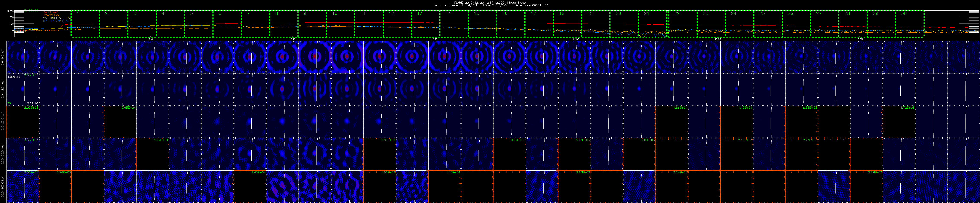The width and height of the screenshot is (980, 203).
Task: Click the 12:50 time axis tick label
Action: pos(434,39)
